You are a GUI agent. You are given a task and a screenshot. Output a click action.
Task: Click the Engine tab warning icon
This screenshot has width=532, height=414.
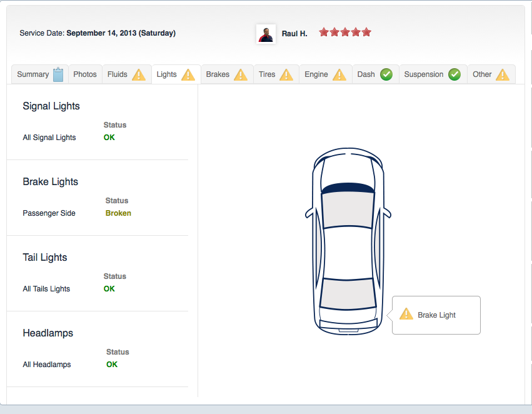coord(339,74)
